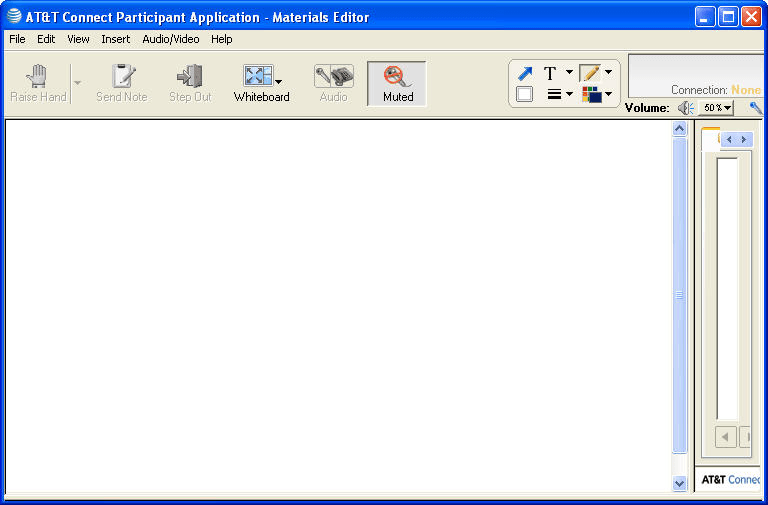Viewport: 768px width, 505px height.
Task: Open the Audio/Video menu
Action: 170,39
